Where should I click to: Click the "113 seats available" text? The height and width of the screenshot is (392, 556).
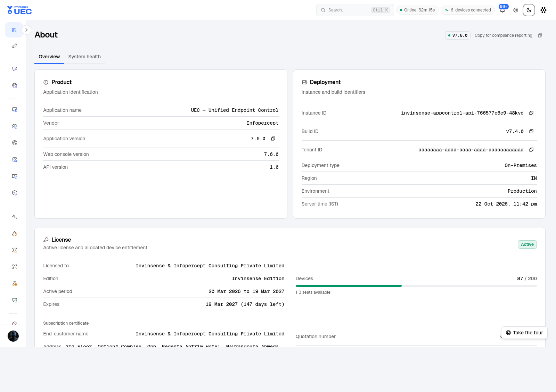click(313, 292)
